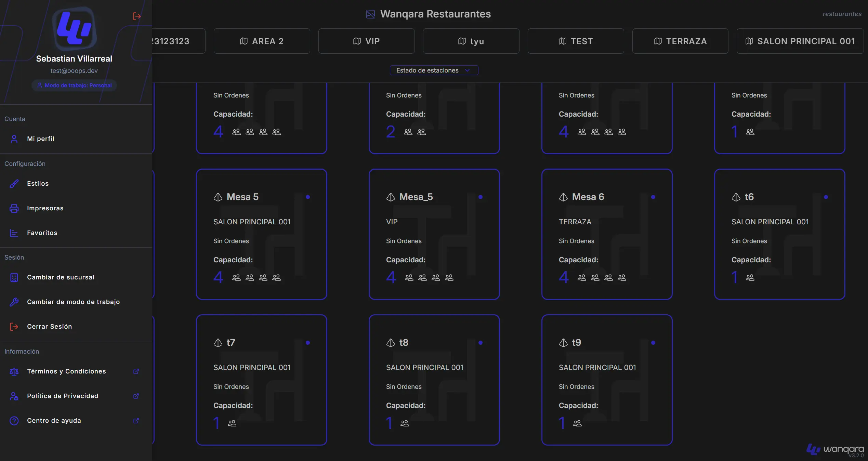This screenshot has width=868, height=461.
Task: Open Favoritos in the sidebar
Action: point(76,233)
